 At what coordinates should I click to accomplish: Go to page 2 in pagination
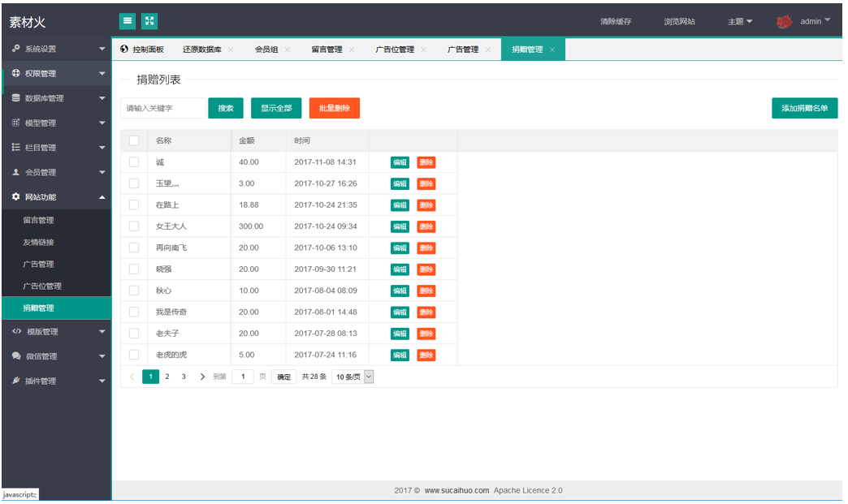point(167,377)
